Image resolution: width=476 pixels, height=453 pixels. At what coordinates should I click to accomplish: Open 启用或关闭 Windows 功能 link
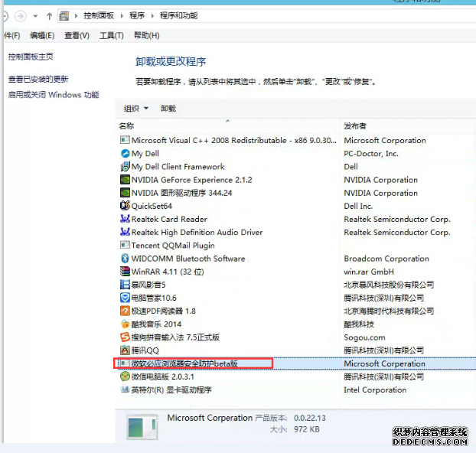54,95
